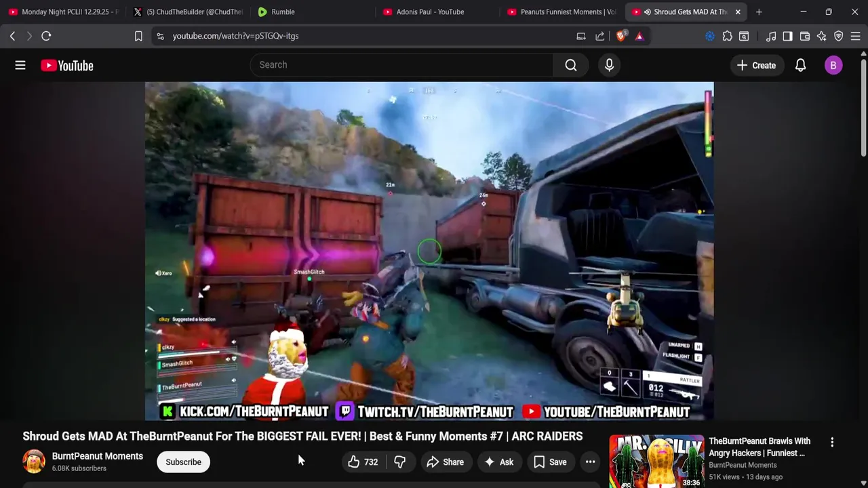Viewport: 868px width, 488px height.
Task: Start voice search with the microphone icon
Action: pyautogui.click(x=609, y=65)
